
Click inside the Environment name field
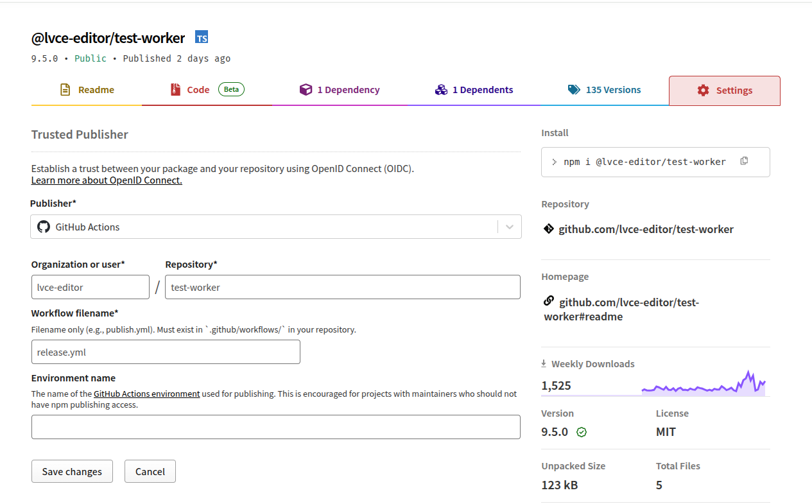tap(276, 426)
